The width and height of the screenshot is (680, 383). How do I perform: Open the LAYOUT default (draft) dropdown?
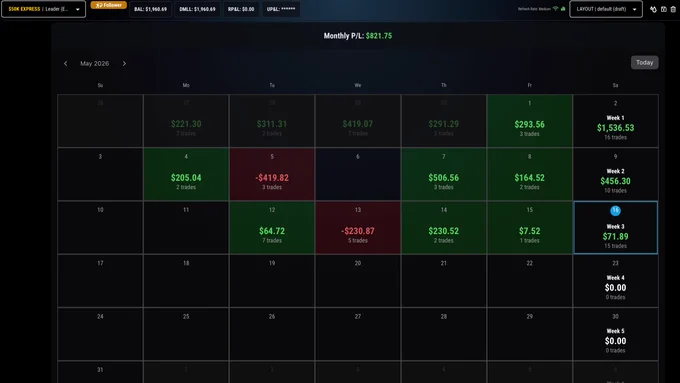pos(606,9)
